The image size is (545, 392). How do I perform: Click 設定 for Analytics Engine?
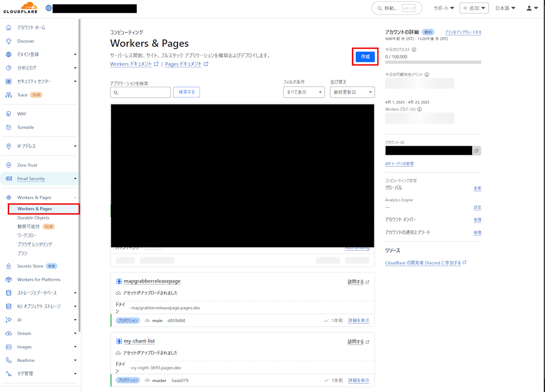[477, 207]
